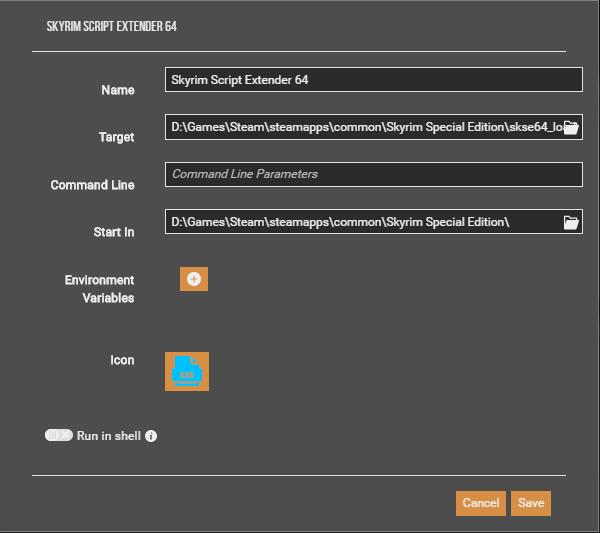Screen dimensions: 600x533
Task: Focus the Command Line Parameters field
Action: tap(374, 174)
